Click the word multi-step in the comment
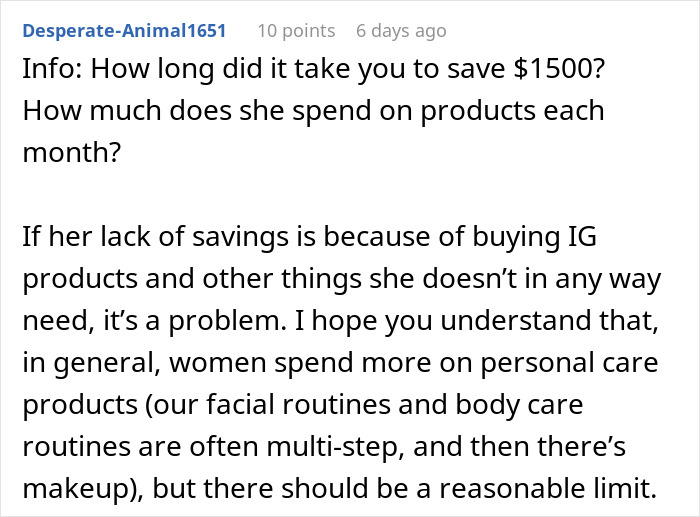 click(x=335, y=447)
